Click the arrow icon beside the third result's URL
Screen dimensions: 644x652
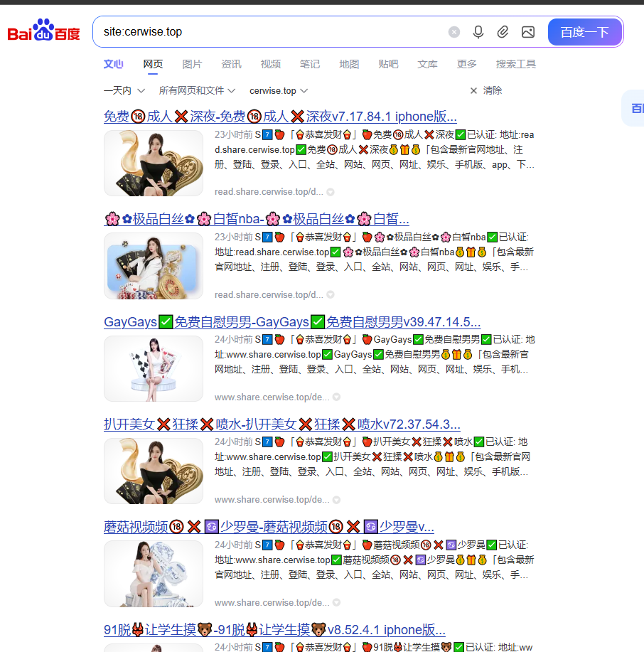(336, 397)
